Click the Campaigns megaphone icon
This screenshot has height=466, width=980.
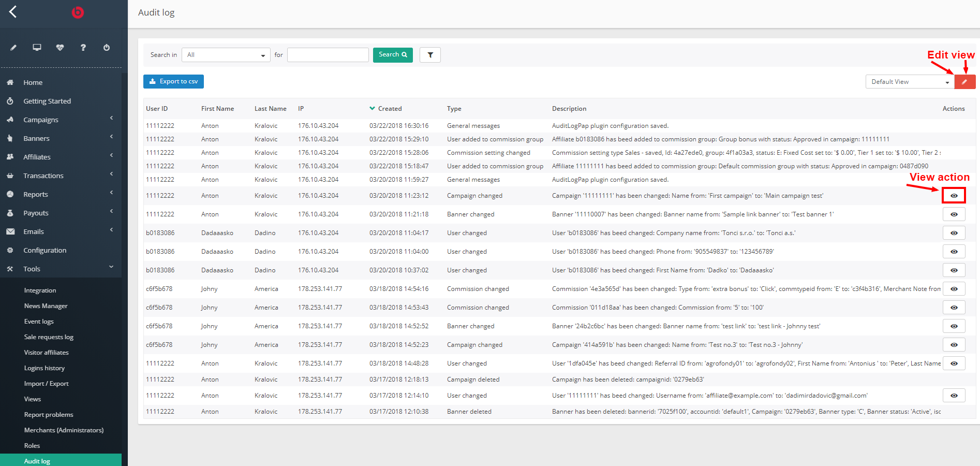coord(10,120)
